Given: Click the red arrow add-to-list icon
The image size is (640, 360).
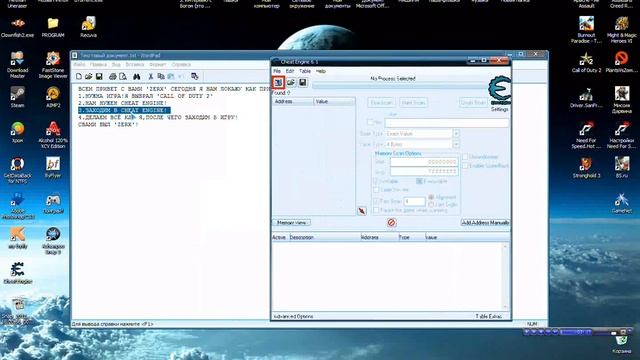Looking at the screenshot, I should [362, 211].
